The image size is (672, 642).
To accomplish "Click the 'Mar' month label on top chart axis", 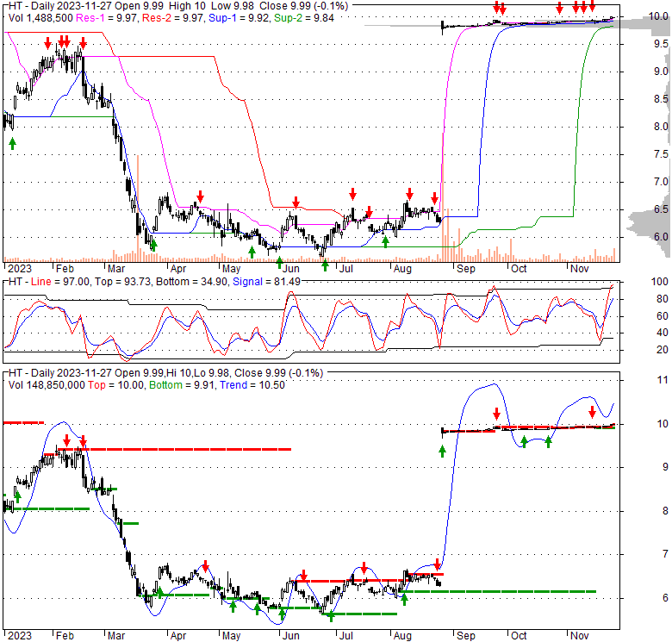I will coord(116,269).
